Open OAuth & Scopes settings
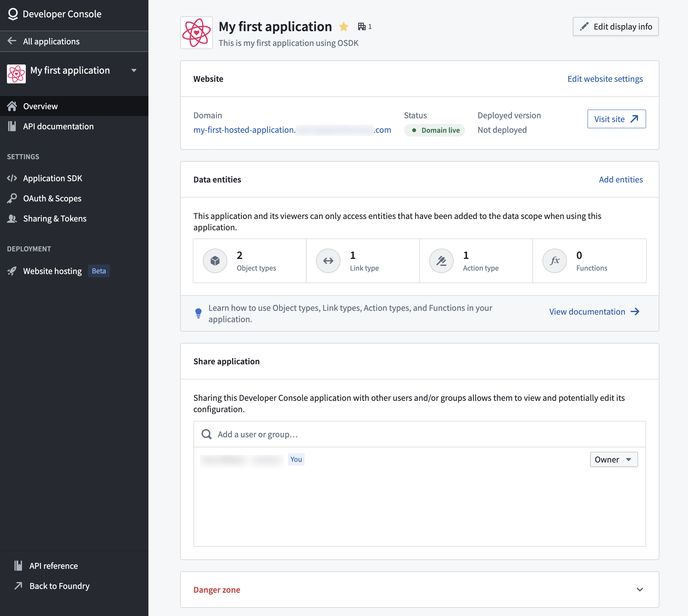Image resolution: width=688 pixels, height=616 pixels. pyautogui.click(x=53, y=198)
